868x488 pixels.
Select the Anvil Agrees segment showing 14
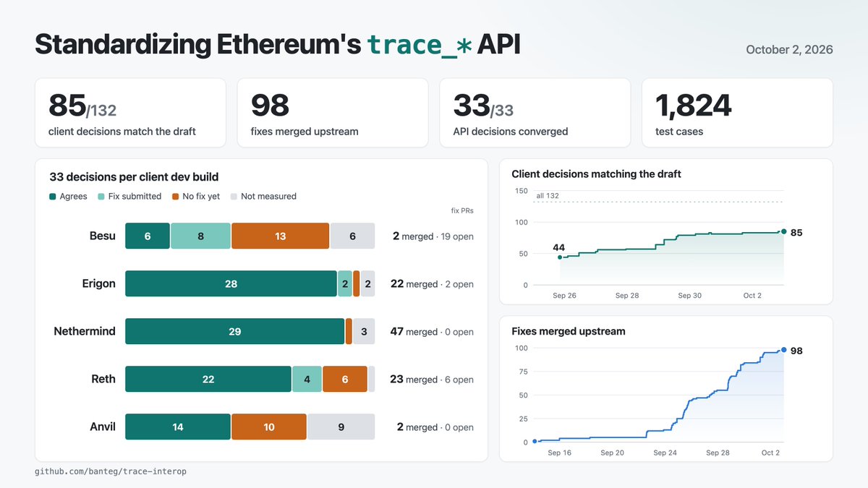(x=178, y=427)
